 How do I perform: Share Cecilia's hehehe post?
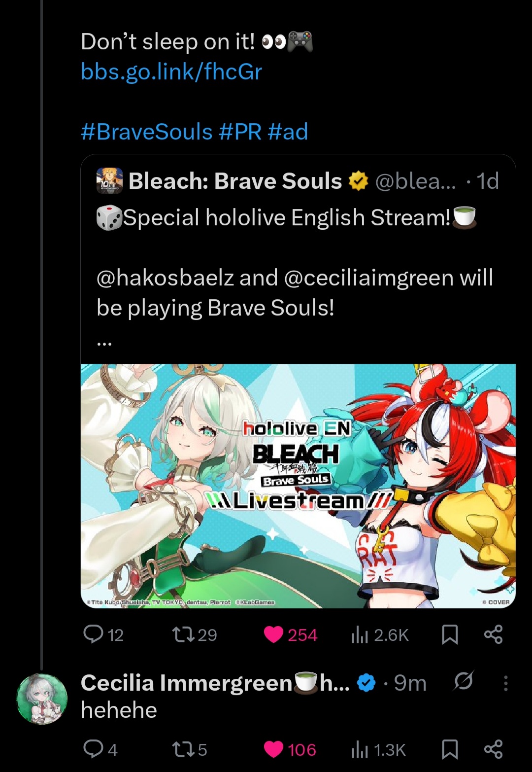(493, 749)
